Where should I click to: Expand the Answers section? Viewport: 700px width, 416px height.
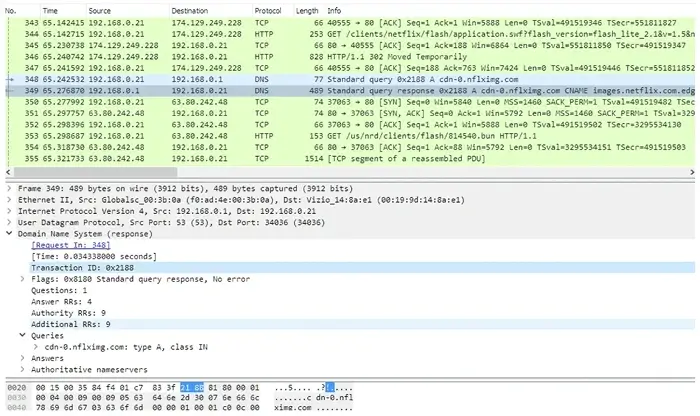click(x=22, y=358)
